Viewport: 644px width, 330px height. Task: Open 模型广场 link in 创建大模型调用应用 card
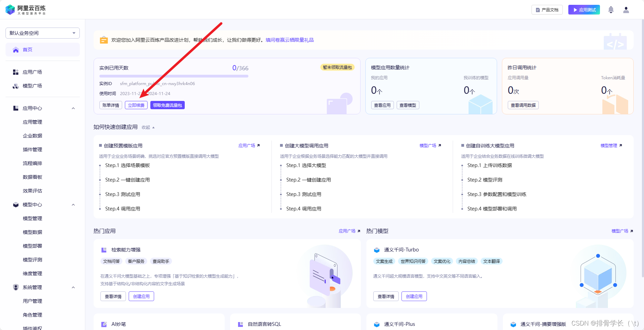[430, 146]
